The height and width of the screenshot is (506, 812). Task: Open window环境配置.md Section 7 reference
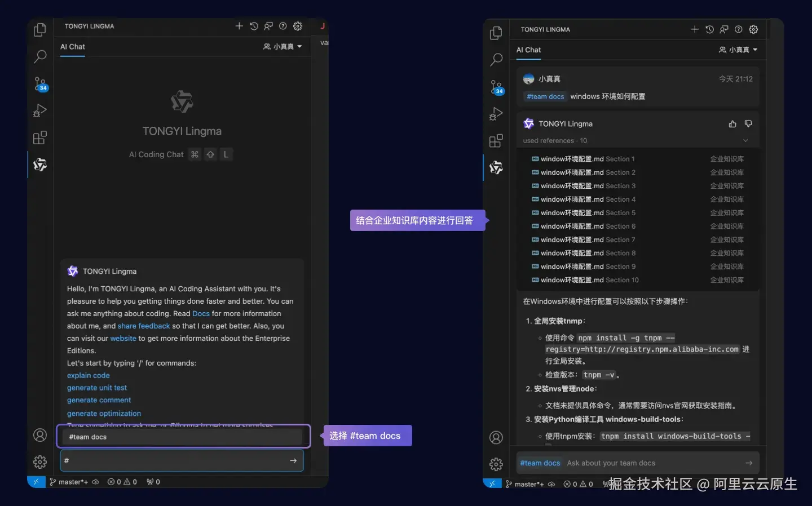click(x=638, y=240)
